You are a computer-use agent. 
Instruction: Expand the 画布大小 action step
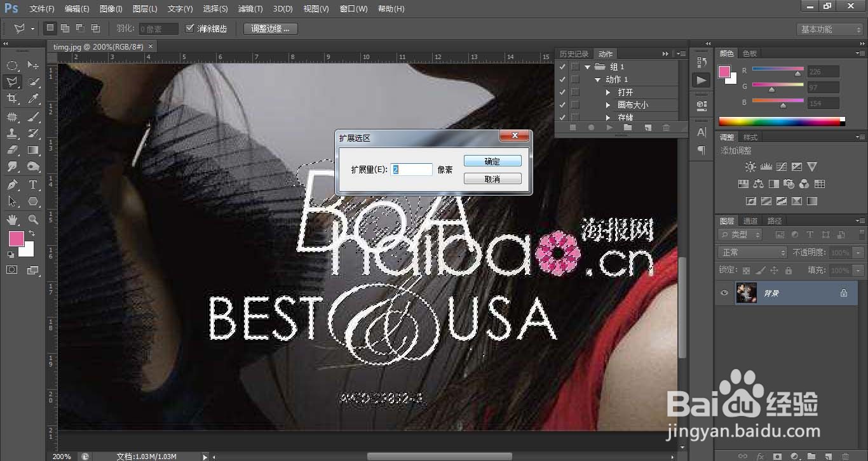[x=608, y=105]
